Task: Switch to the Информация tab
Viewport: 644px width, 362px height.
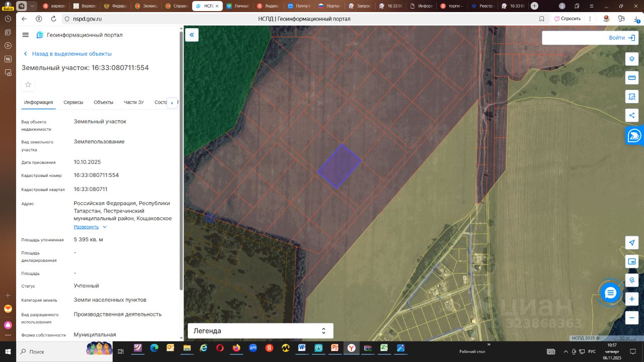Action: click(x=38, y=103)
